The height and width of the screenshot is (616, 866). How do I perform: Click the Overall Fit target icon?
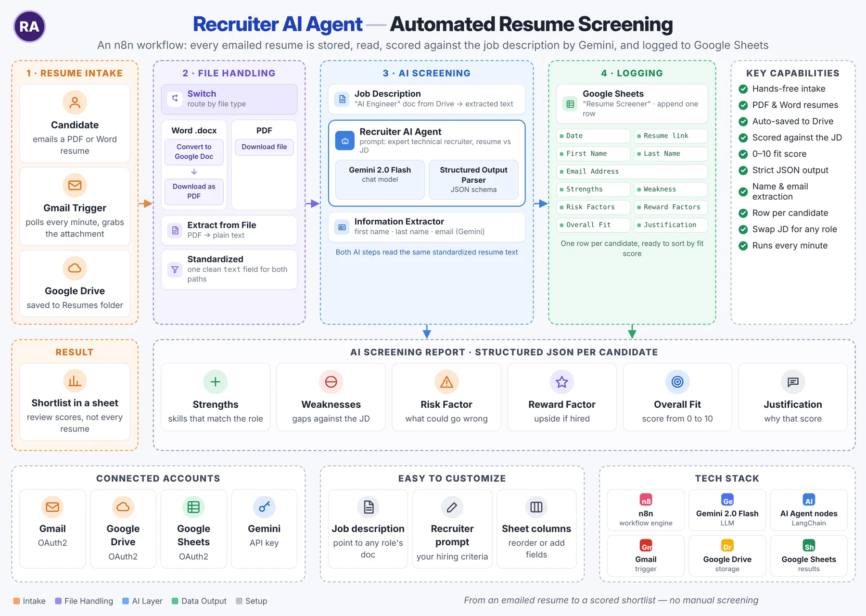(677, 382)
